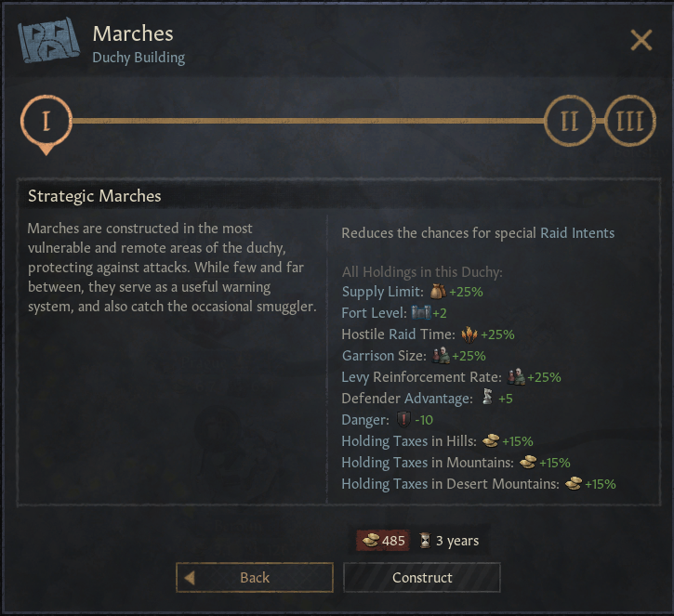This screenshot has width=674, height=616.
Task: Select building level II marker
Action: pos(570,121)
